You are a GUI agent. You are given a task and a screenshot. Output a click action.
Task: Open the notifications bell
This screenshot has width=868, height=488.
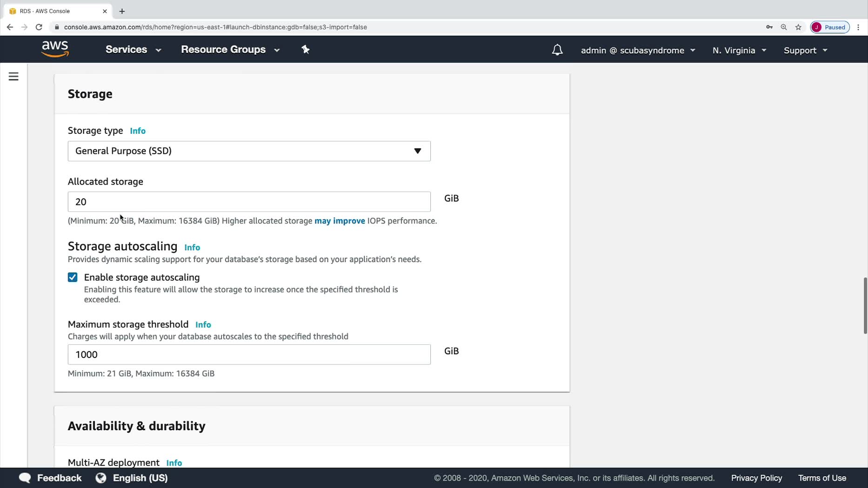(557, 50)
